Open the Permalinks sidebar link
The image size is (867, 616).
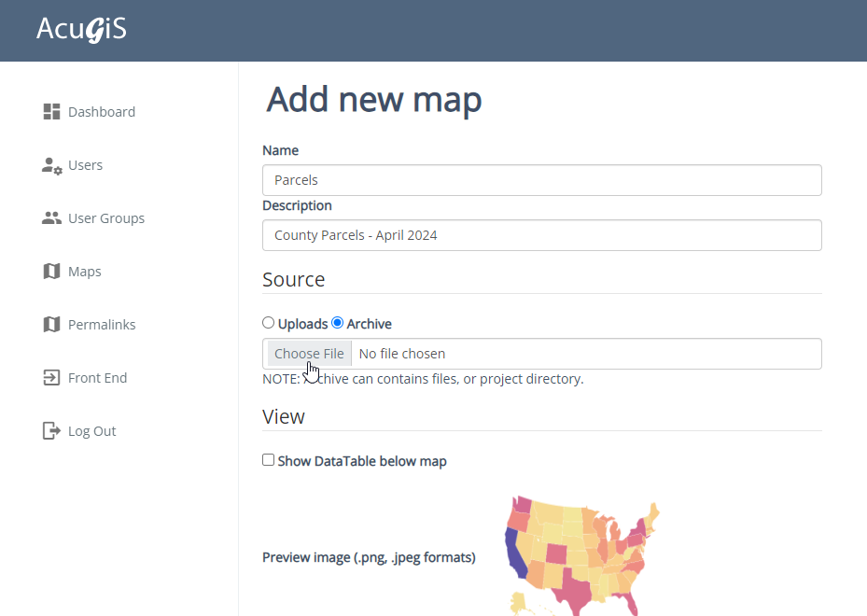[x=102, y=325]
